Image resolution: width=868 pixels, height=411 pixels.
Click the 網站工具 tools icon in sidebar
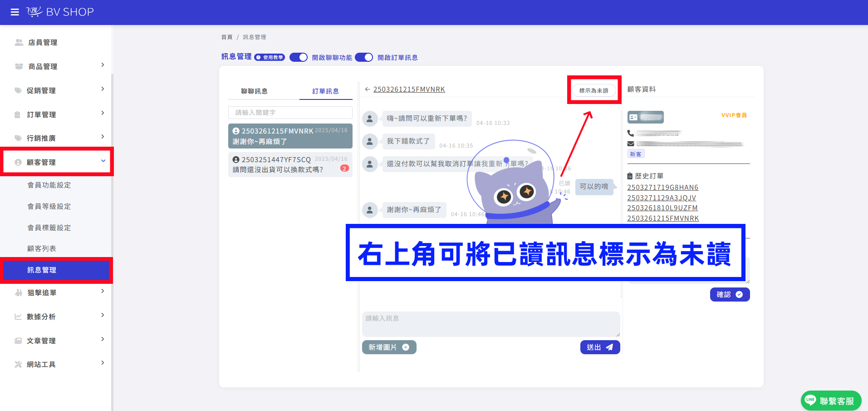[18, 364]
